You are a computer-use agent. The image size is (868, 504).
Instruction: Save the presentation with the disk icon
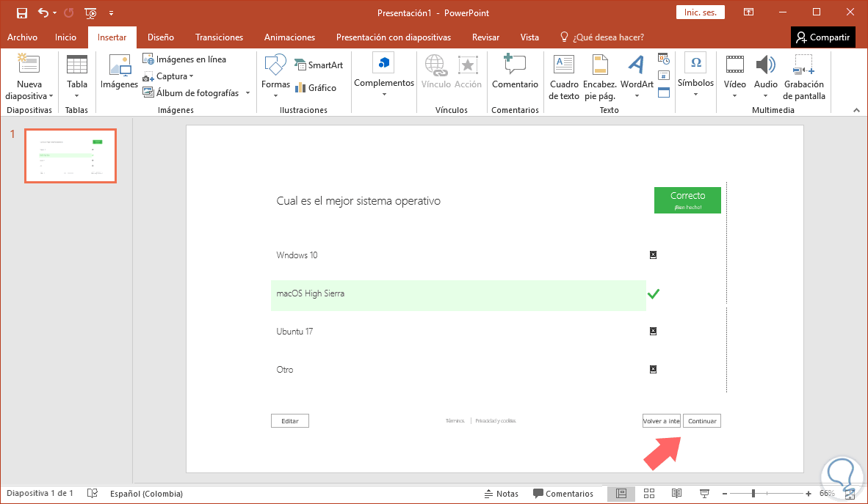(x=22, y=12)
